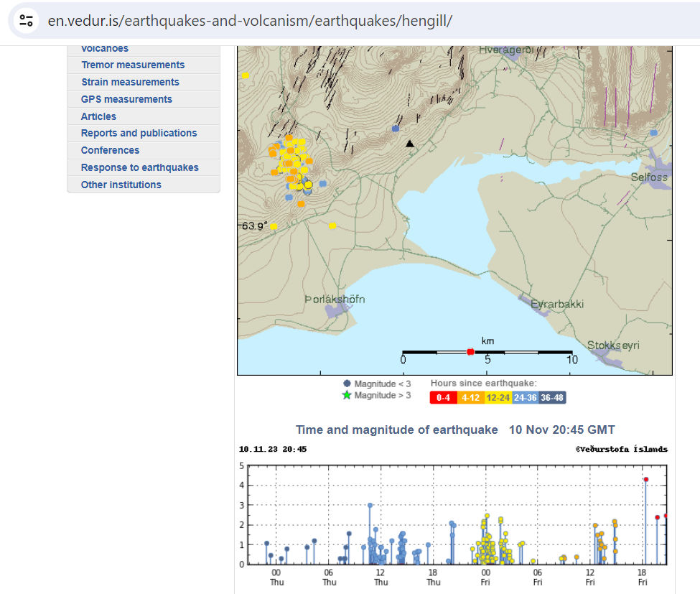Click the URL text in the address bar

pyautogui.click(x=250, y=20)
